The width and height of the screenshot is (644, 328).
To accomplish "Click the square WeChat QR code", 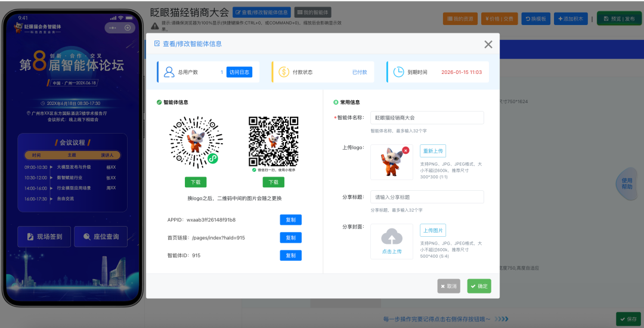I will (x=273, y=142).
